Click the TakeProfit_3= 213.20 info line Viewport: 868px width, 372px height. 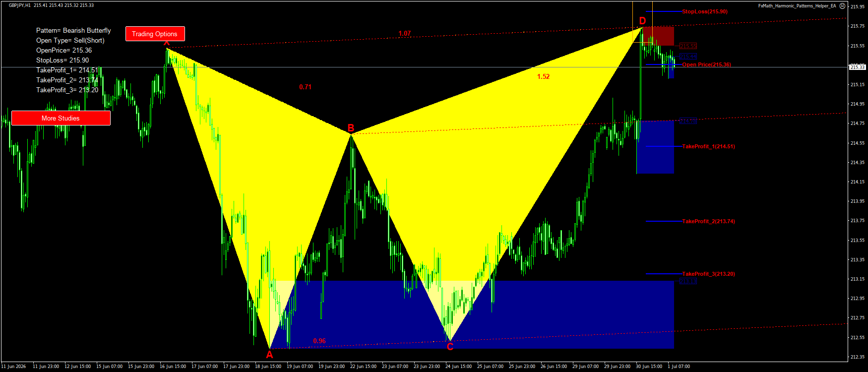tap(67, 90)
